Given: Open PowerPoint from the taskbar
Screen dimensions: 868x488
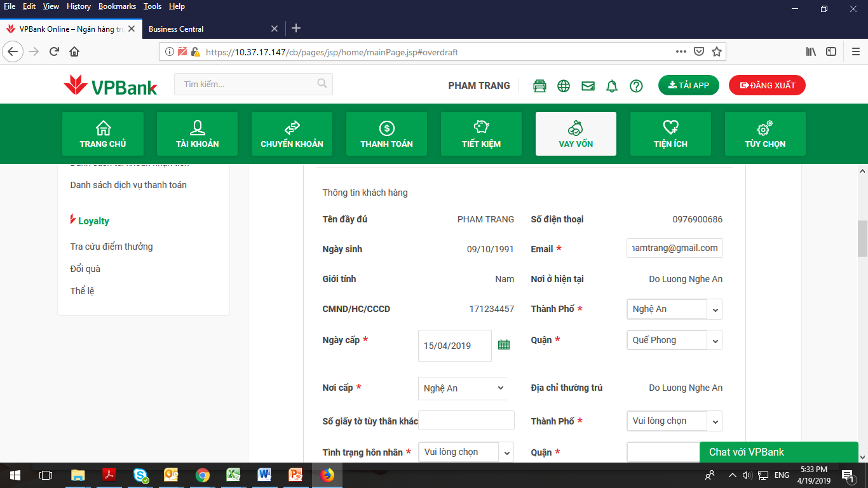Looking at the screenshot, I should 296,475.
